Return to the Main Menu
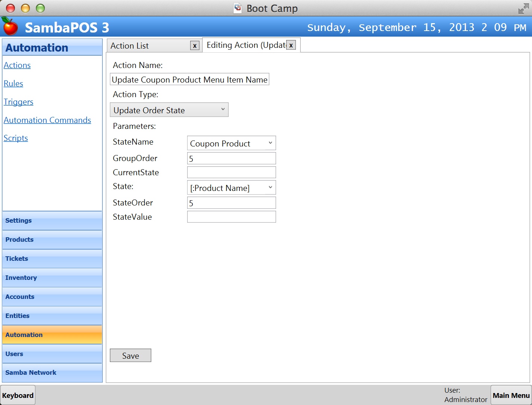532x405 pixels. 511,395
